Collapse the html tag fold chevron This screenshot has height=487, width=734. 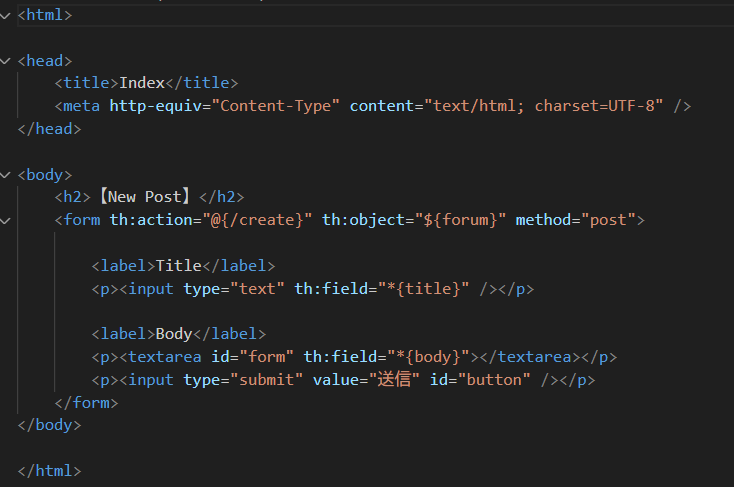(x=7, y=15)
